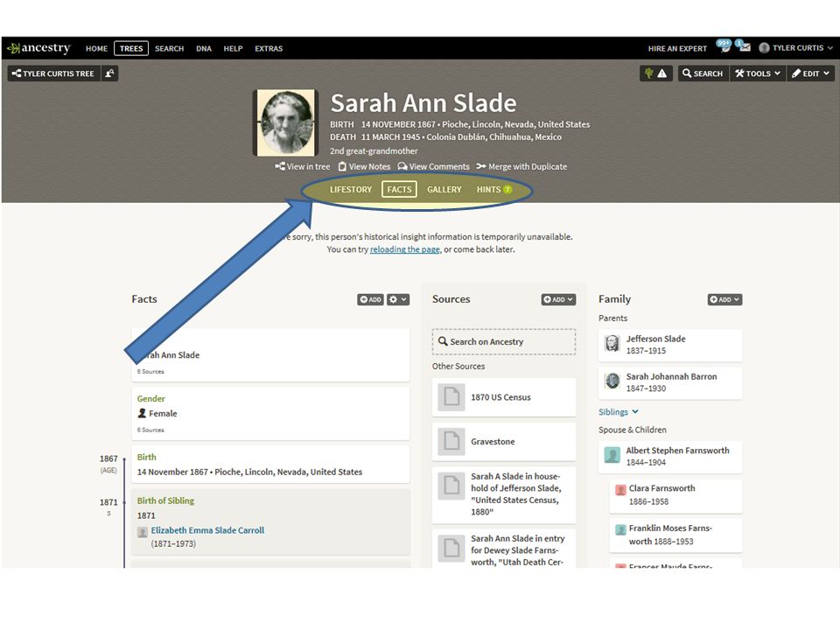Switch to the Gallery tab
This screenshot has height=630, width=840.
tap(444, 189)
